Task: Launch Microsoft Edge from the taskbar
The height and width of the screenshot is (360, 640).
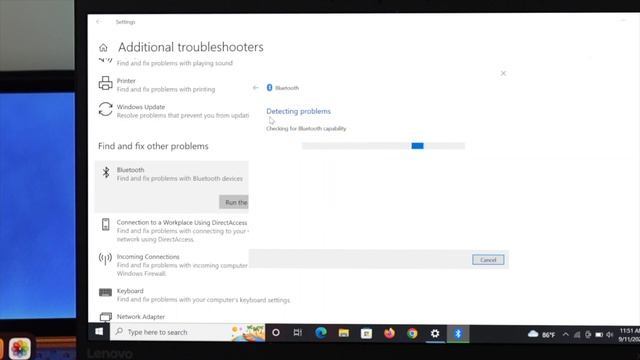Action: pos(321,333)
